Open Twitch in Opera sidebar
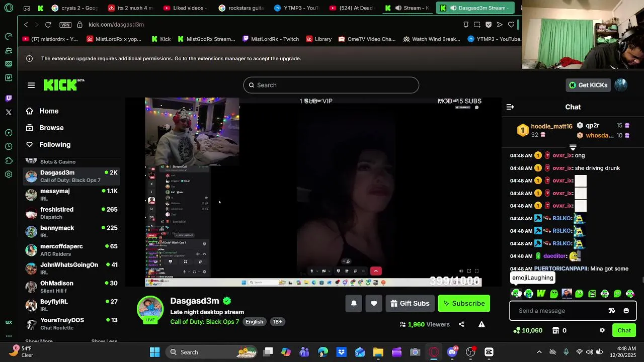Image resolution: width=644 pixels, height=362 pixels. click(9, 99)
